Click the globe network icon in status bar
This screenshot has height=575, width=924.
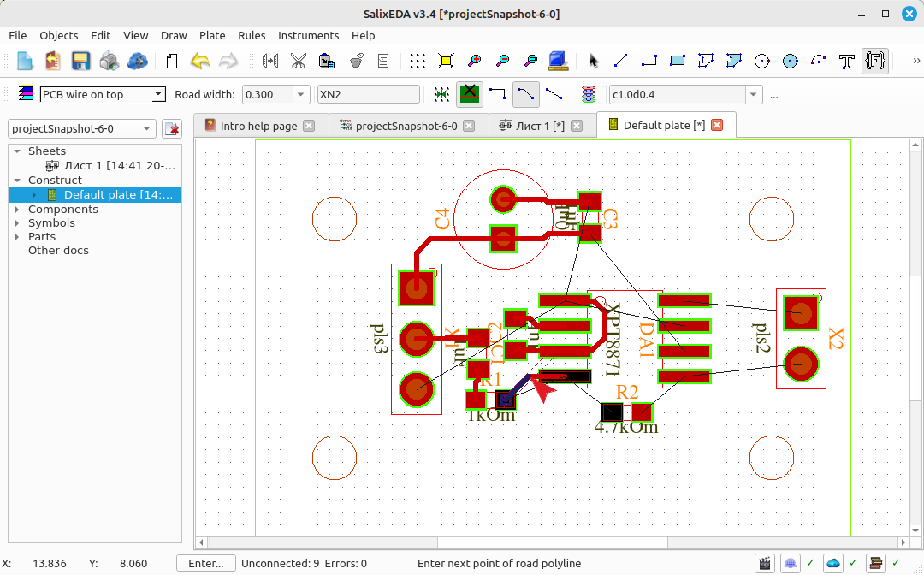(x=791, y=564)
